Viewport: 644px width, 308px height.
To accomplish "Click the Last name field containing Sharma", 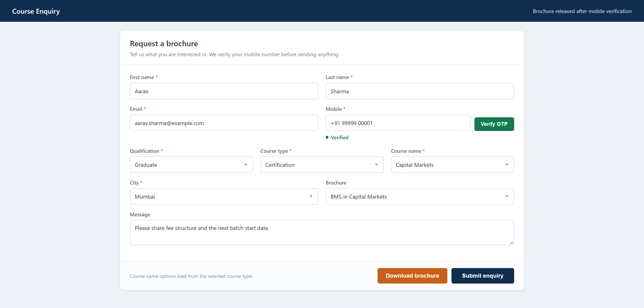I will pos(419,91).
